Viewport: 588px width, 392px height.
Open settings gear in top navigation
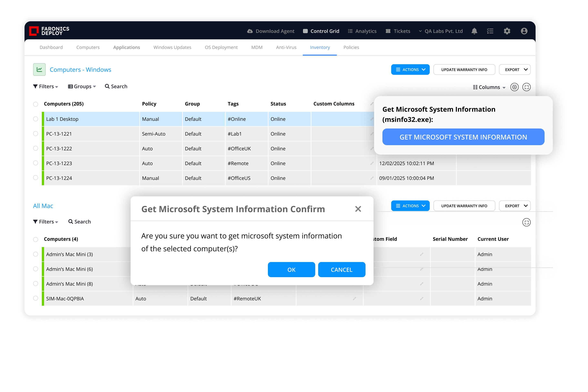click(507, 31)
